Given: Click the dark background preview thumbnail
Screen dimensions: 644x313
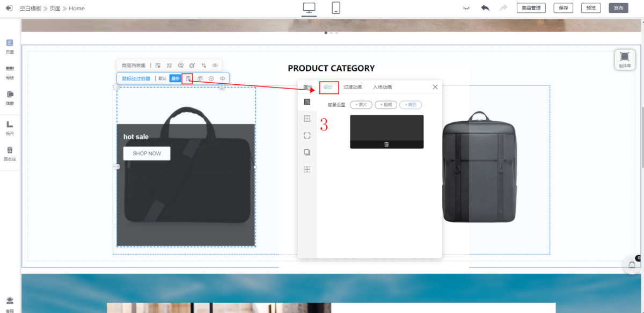Looking at the screenshot, I should [x=386, y=128].
